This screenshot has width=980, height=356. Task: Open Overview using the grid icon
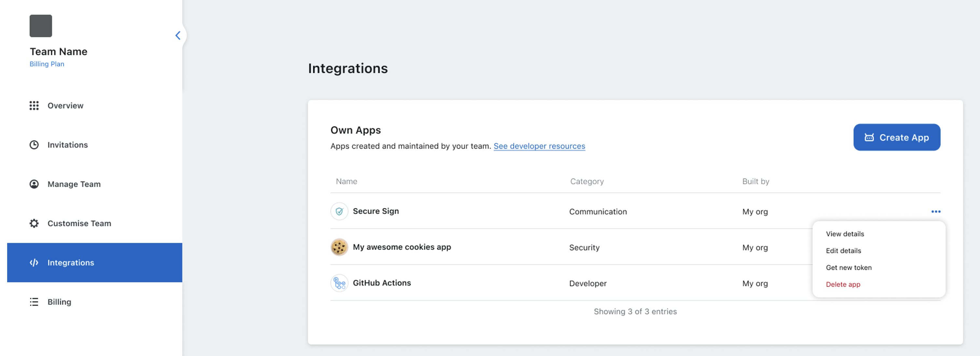pyautogui.click(x=34, y=105)
